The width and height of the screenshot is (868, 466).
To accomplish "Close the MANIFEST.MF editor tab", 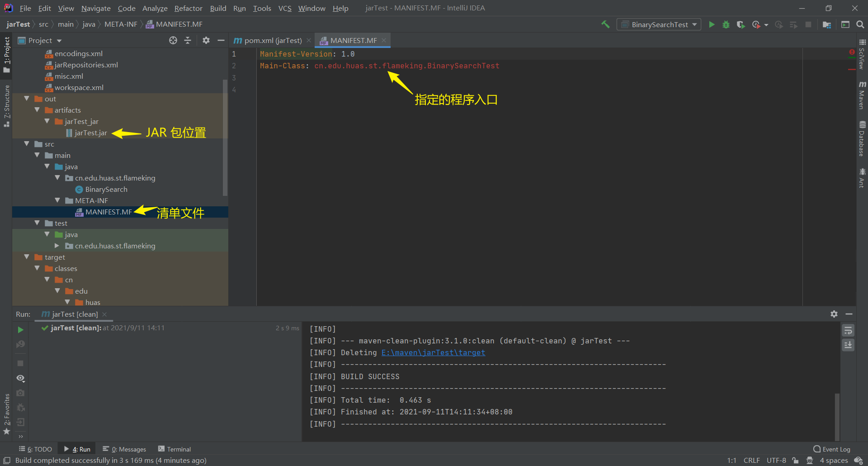I will tap(384, 40).
